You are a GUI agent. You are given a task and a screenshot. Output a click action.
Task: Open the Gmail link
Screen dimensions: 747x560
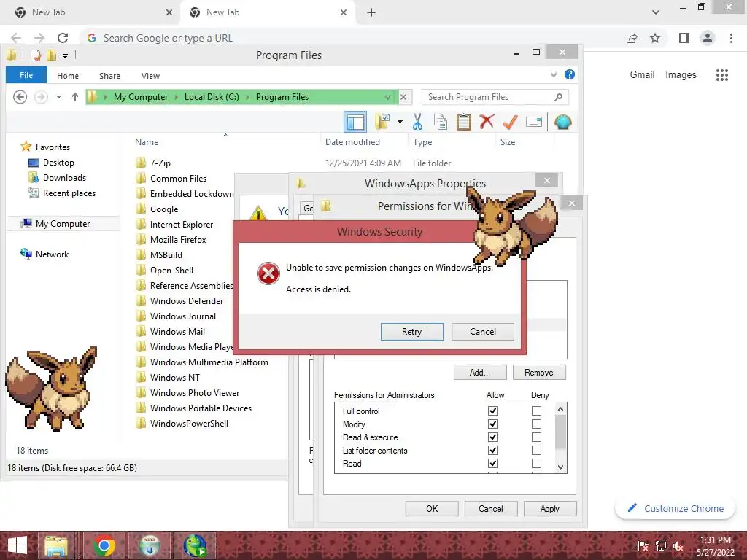(x=642, y=75)
